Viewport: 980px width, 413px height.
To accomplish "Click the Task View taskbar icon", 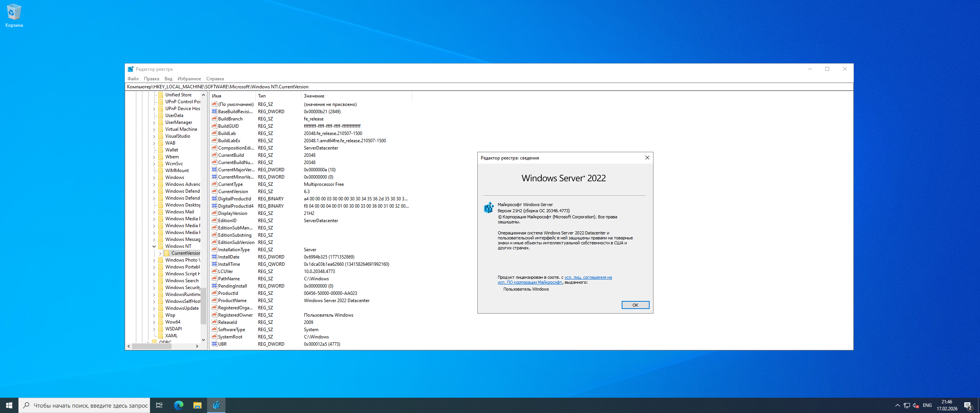I will click(x=159, y=405).
